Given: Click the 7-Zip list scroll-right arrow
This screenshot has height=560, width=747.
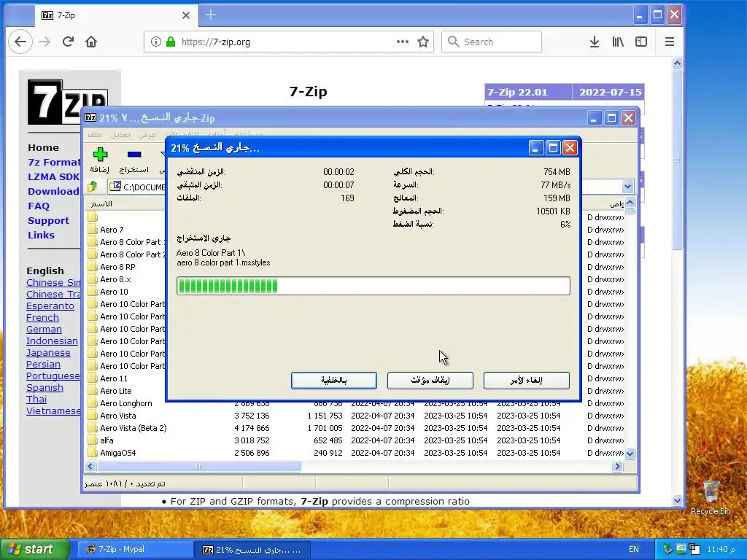Looking at the screenshot, I should point(617,467).
